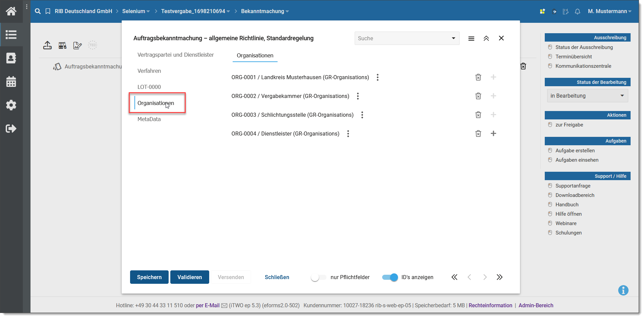Screen dimensions: 644x318
Task: Open the vertical dots menu beside sidebar
Action: (x=27, y=6)
